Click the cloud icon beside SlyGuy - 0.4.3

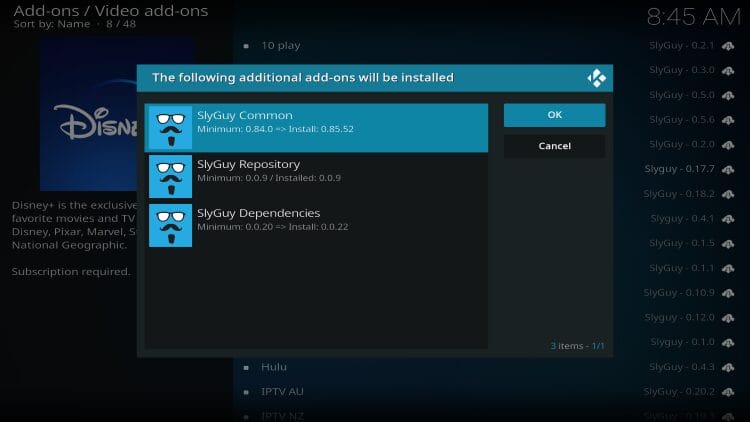tap(728, 367)
